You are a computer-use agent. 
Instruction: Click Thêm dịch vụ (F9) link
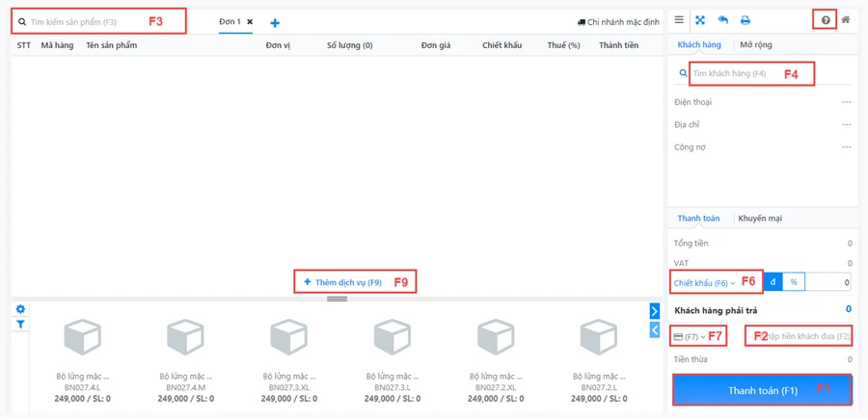coord(343,282)
